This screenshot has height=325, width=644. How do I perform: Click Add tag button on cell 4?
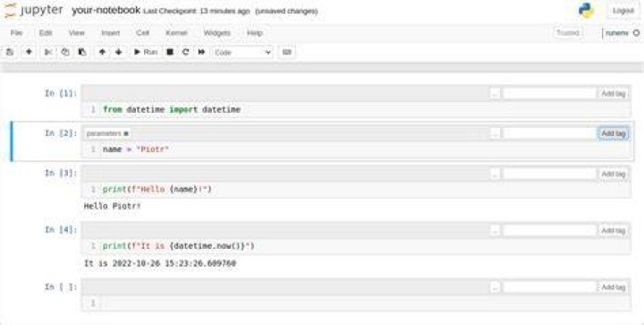point(614,230)
